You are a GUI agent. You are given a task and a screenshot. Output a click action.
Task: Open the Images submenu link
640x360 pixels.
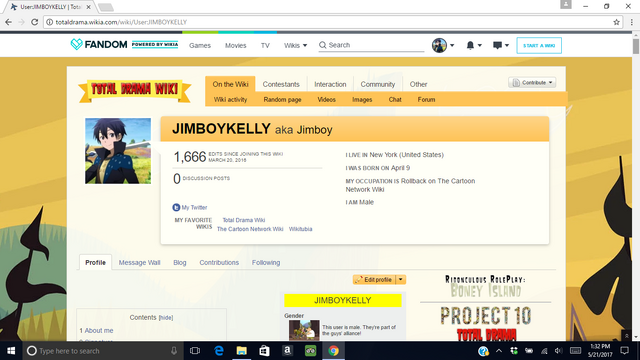point(362,100)
